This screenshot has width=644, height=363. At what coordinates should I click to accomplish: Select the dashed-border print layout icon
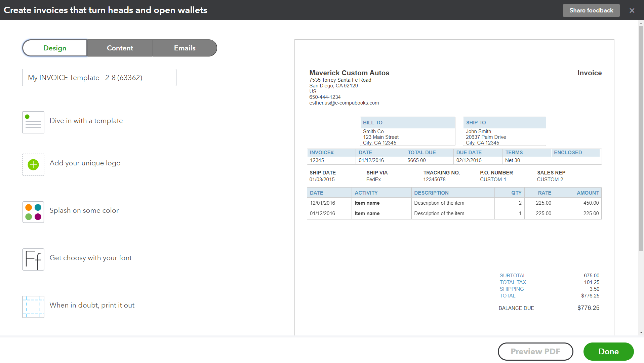(33, 307)
